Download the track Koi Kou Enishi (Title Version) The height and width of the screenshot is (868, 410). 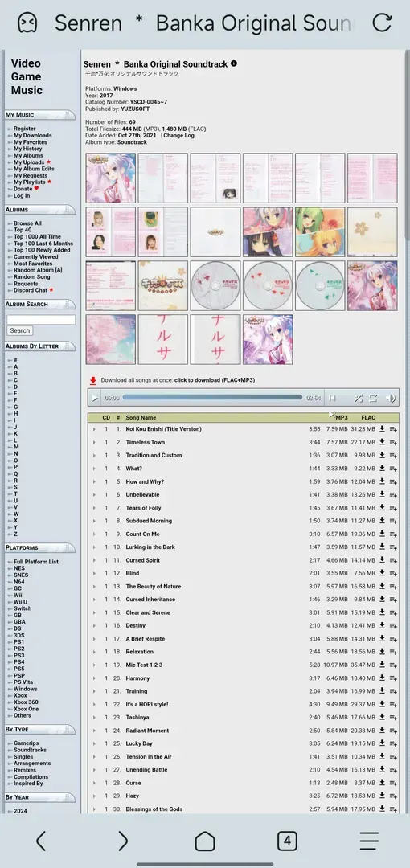[383, 429]
